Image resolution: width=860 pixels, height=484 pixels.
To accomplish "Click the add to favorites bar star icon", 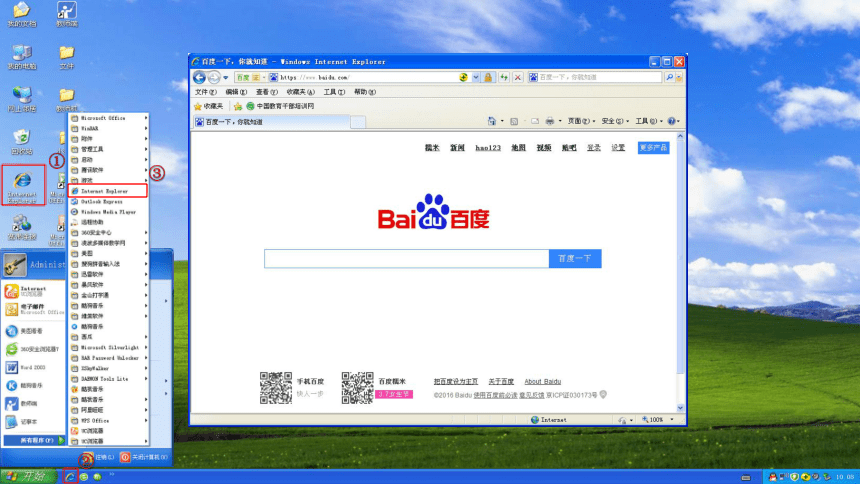I will (x=238, y=106).
